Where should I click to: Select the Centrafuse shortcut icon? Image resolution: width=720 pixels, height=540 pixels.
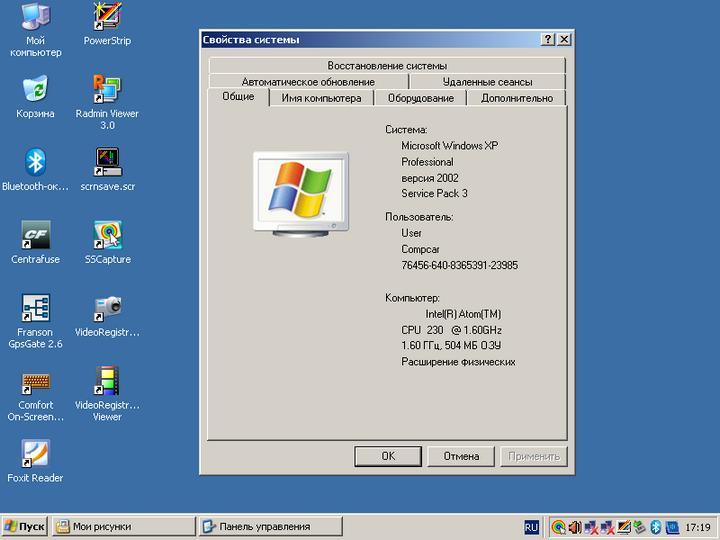36,235
